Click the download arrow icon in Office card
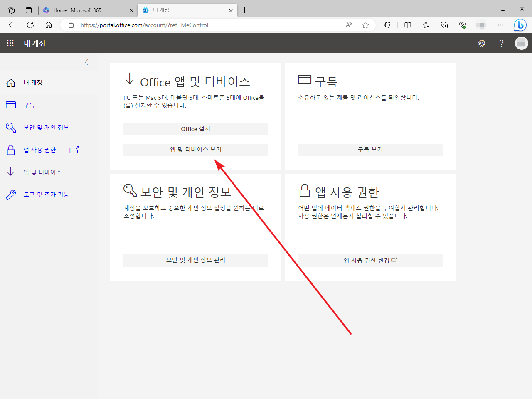This screenshot has height=399, width=532. (130, 80)
